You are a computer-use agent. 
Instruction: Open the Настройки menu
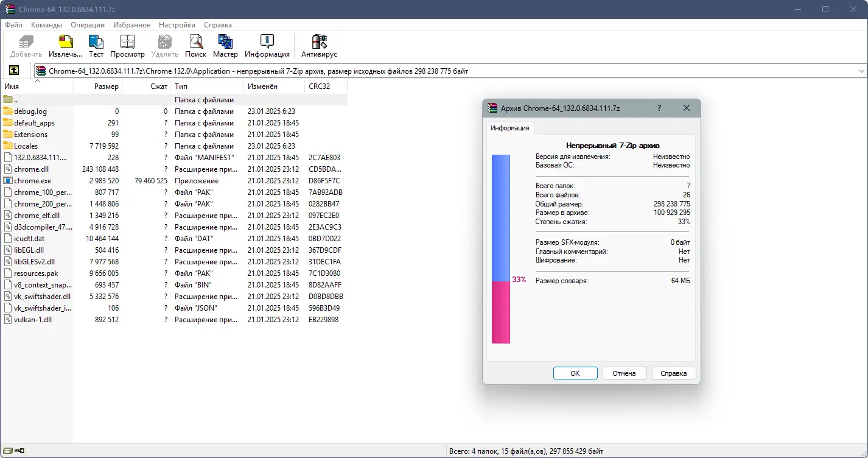pyautogui.click(x=177, y=25)
